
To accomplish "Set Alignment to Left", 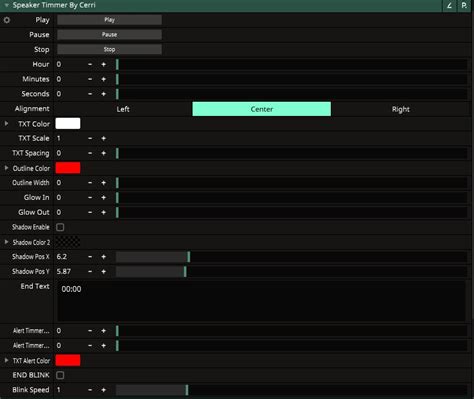I will pos(123,109).
